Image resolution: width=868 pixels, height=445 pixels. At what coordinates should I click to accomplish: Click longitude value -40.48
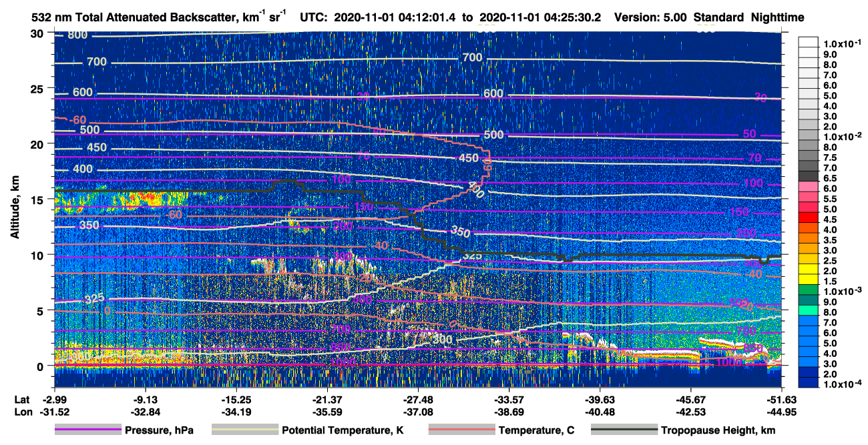600,412
